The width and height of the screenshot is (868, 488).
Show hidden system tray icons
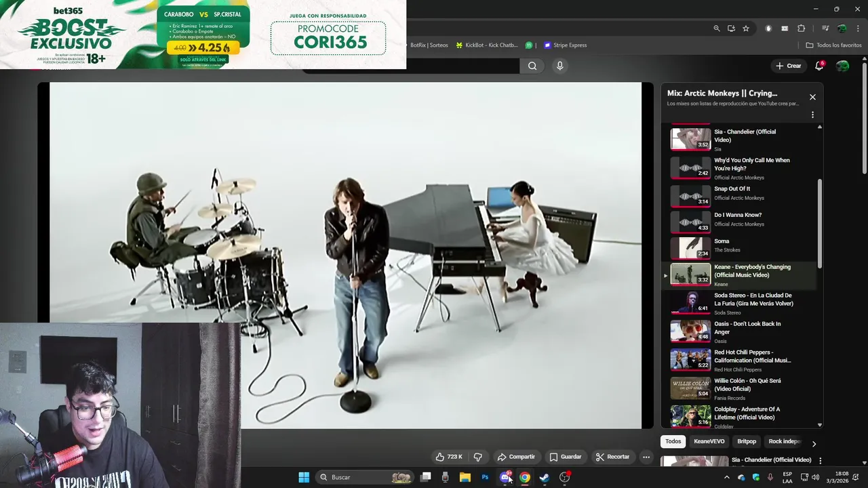pos(726,477)
